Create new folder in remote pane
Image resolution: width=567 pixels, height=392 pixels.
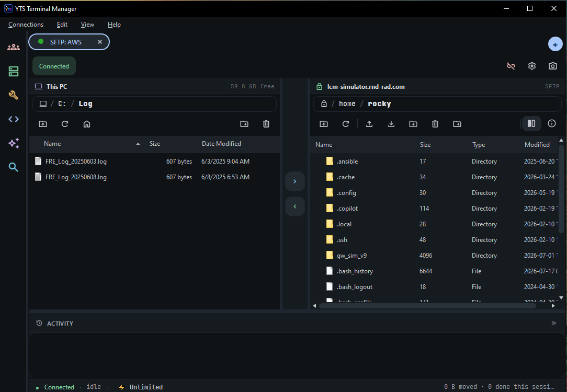pyautogui.click(x=457, y=124)
